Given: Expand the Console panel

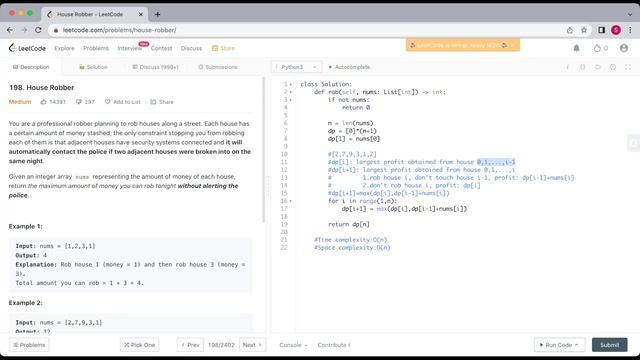Looking at the screenshot, I should (293, 345).
